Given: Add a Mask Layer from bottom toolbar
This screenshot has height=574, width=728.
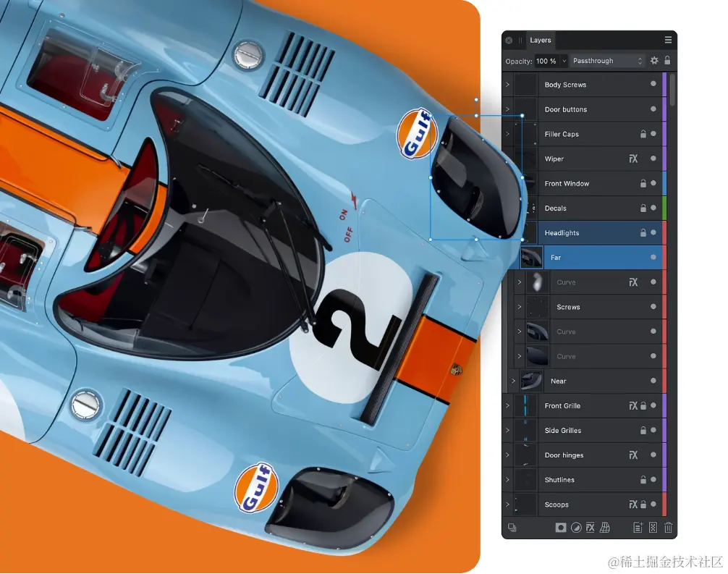Looking at the screenshot, I should 560,528.
